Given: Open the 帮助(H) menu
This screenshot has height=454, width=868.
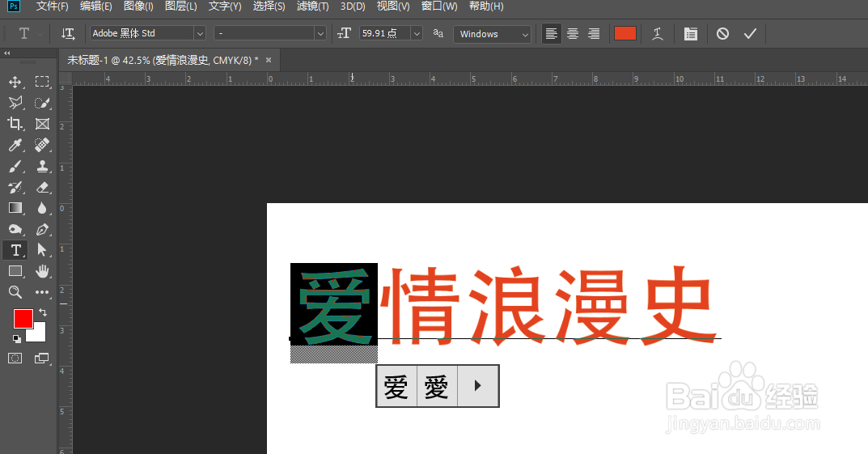Looking at the screenshot, I should tap(486, 6).
